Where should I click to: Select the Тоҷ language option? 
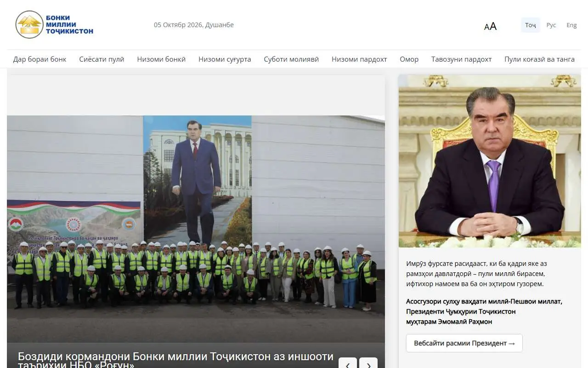[x=531, y=25]
